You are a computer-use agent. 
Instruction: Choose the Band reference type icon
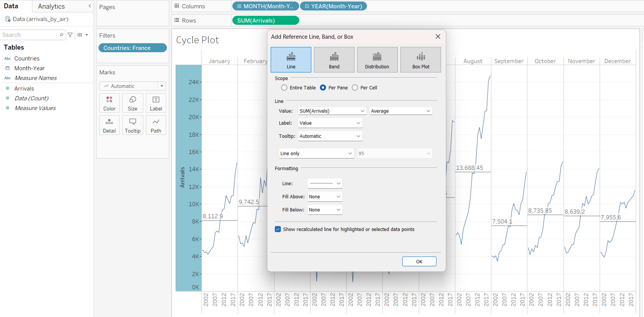tap(334, 59)
